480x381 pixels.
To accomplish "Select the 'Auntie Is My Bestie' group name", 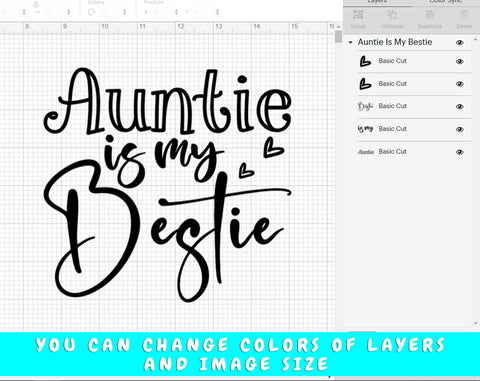I will coord(395,42).
